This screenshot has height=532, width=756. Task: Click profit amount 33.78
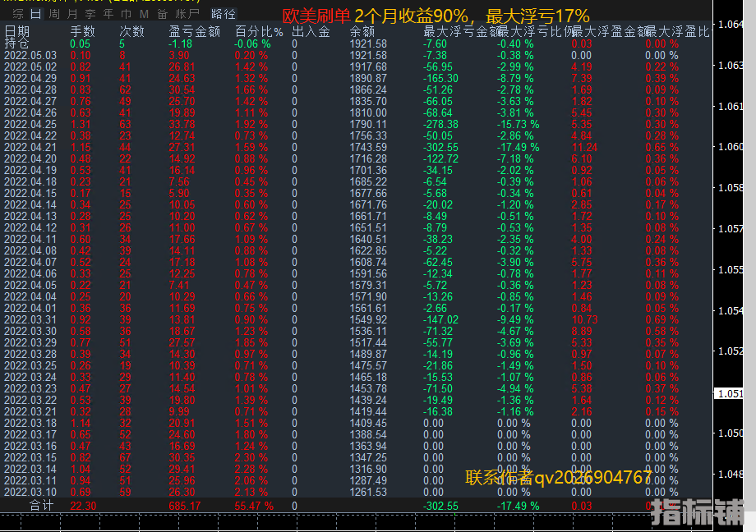pos(182,124)
